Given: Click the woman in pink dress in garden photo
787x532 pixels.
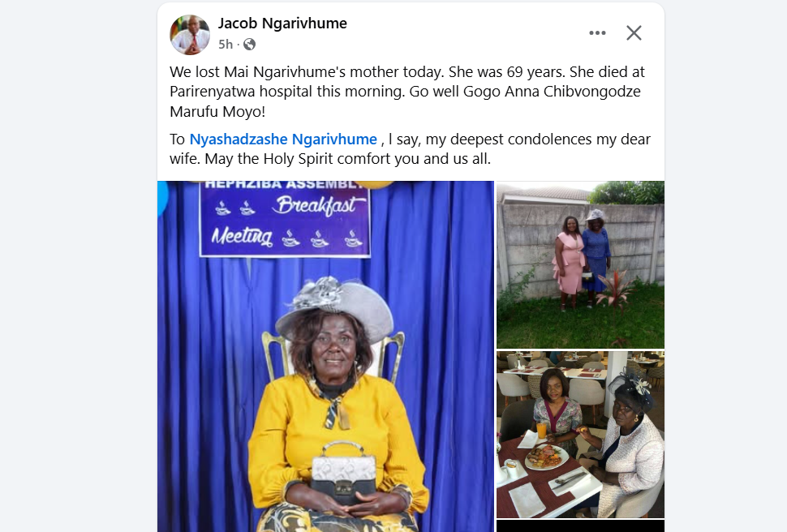Looking at the screenshot, I should click(570, 263).
